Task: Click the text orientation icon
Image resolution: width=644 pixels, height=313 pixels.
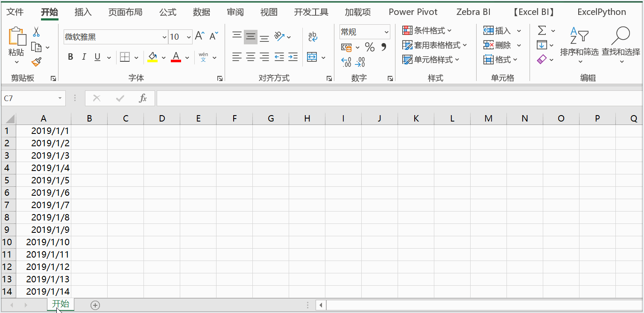Action: (x=279, y=36)
